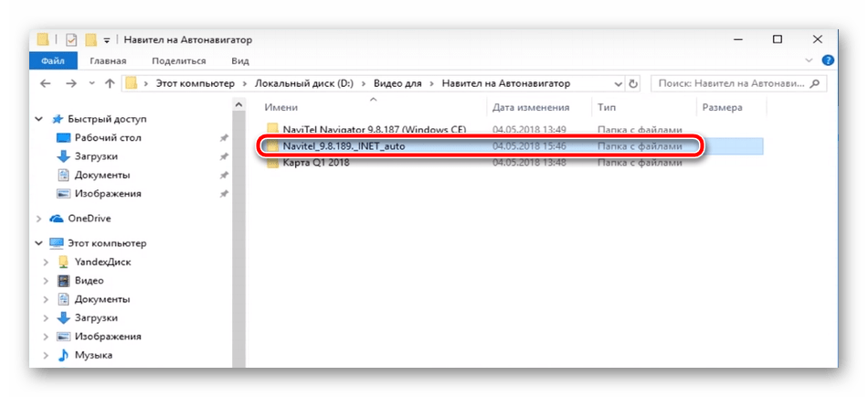This screenshot has width=868, height=397.
Task: Click New folder icon in title bar
Action: [90, 40]
